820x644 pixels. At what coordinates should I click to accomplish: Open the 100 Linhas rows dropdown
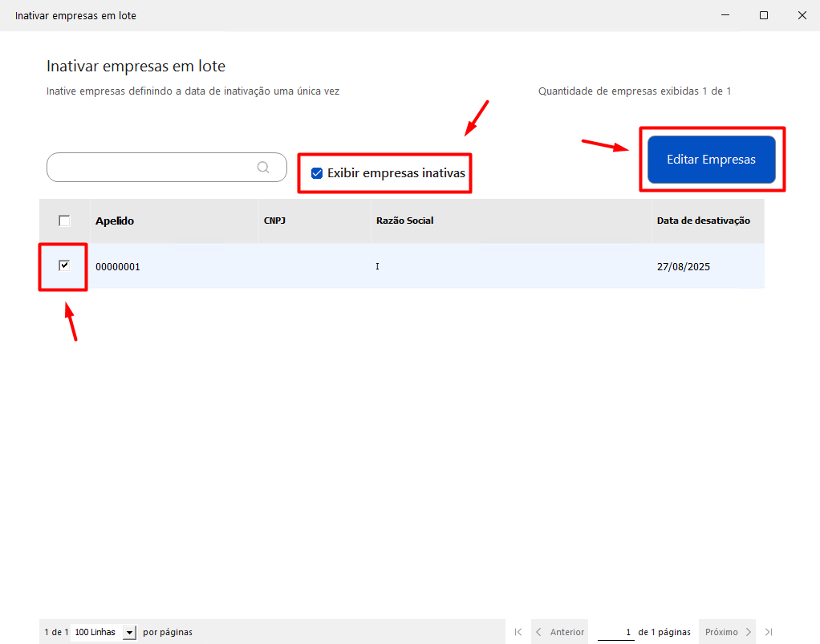(129, 632)
